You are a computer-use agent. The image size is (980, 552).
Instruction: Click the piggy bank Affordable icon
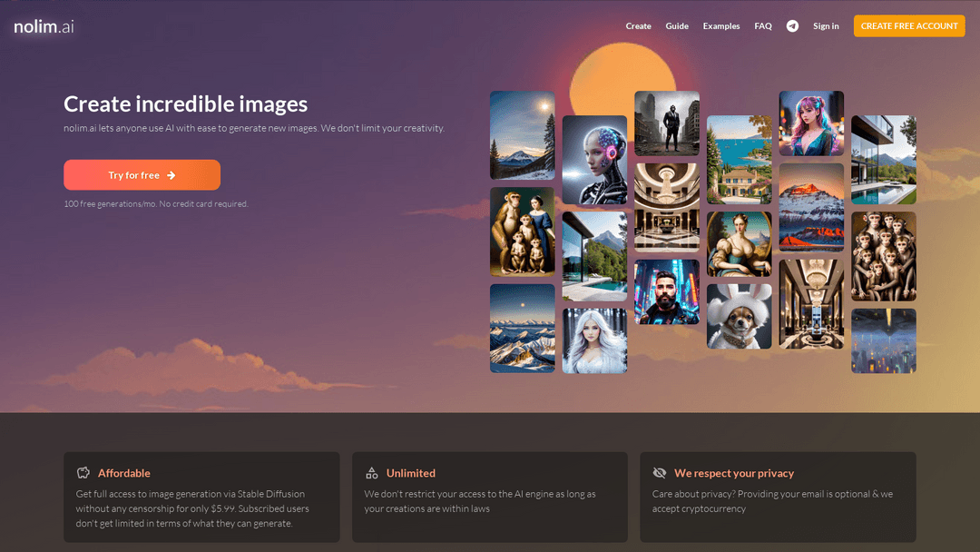pos(83,473)
